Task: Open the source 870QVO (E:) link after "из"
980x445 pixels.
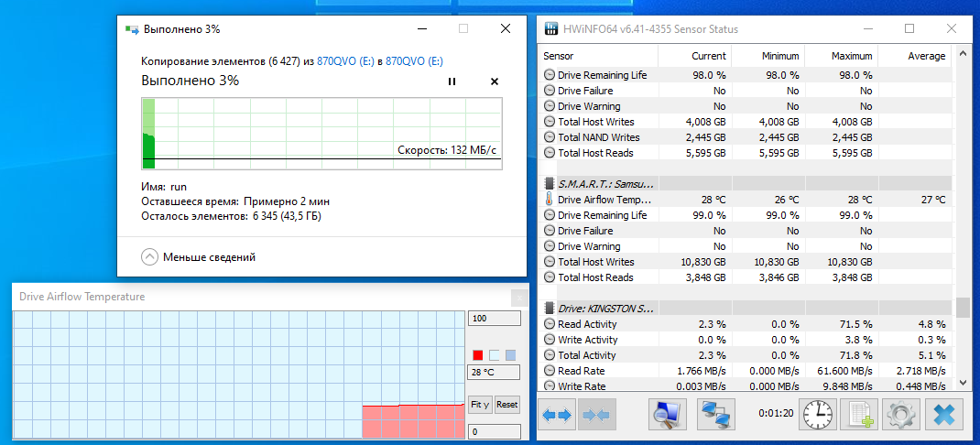Action: pos(345,61)
